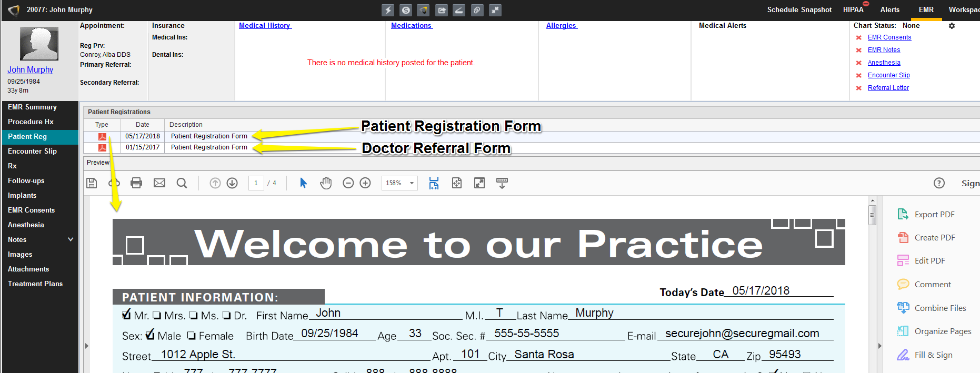Click the fit one full page icon

pos(457,183)
